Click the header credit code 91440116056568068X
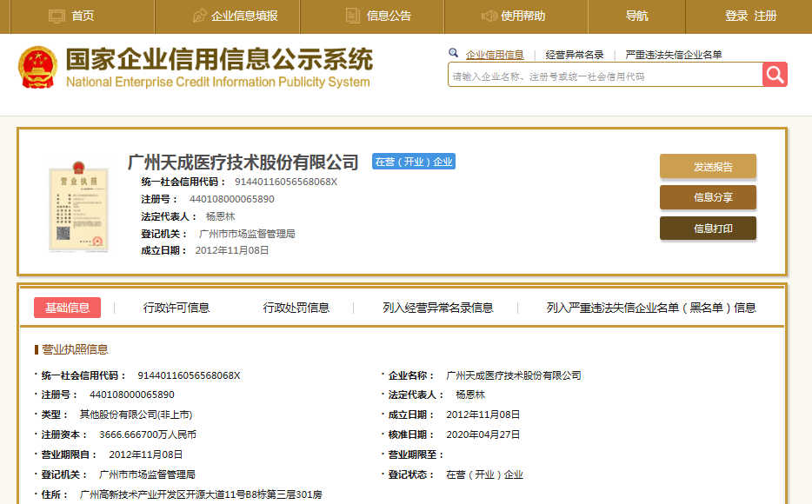Screen dimensions: 812x504 coord(286,182)
